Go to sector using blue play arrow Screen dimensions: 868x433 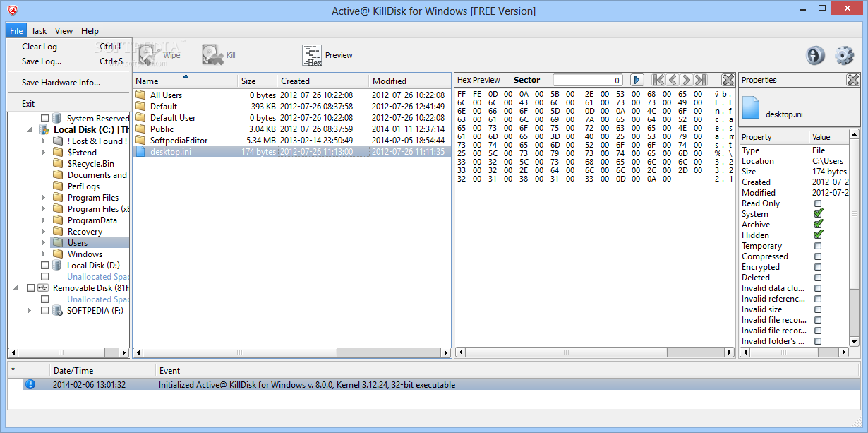point(637,80)
